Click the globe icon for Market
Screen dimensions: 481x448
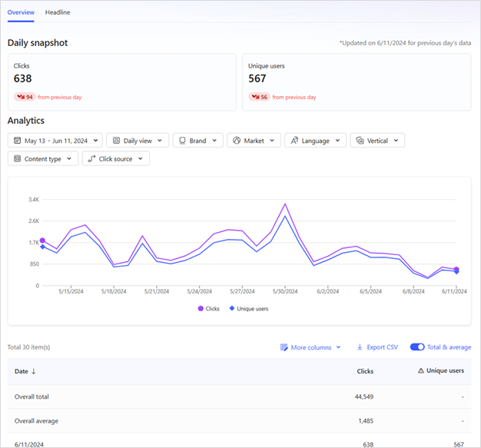pos(237,141)
